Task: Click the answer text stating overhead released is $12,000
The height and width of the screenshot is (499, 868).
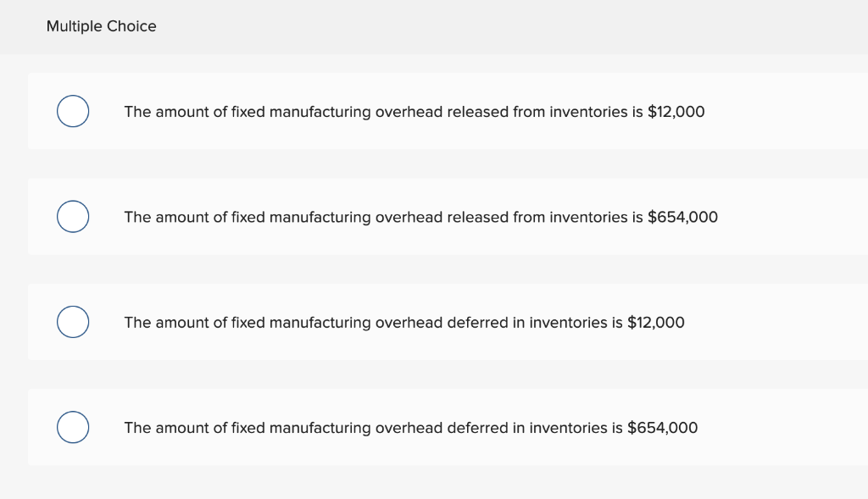Action: (x=414, y=111)
